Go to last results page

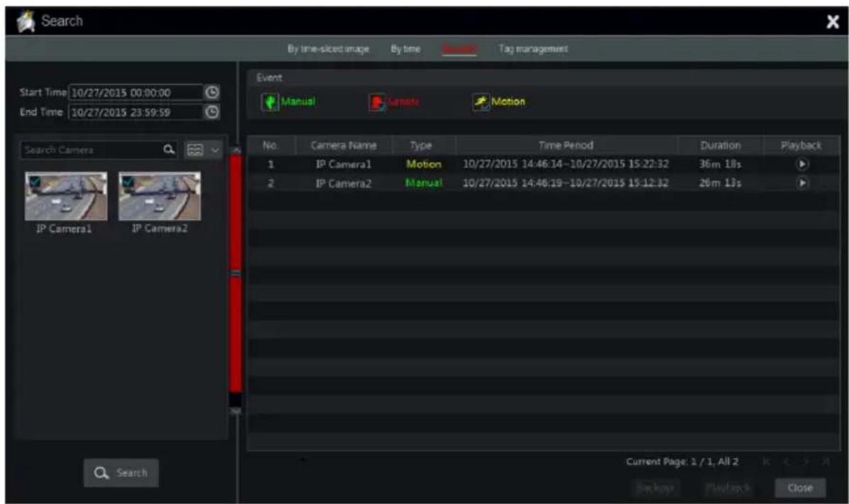tap(825, 462)
